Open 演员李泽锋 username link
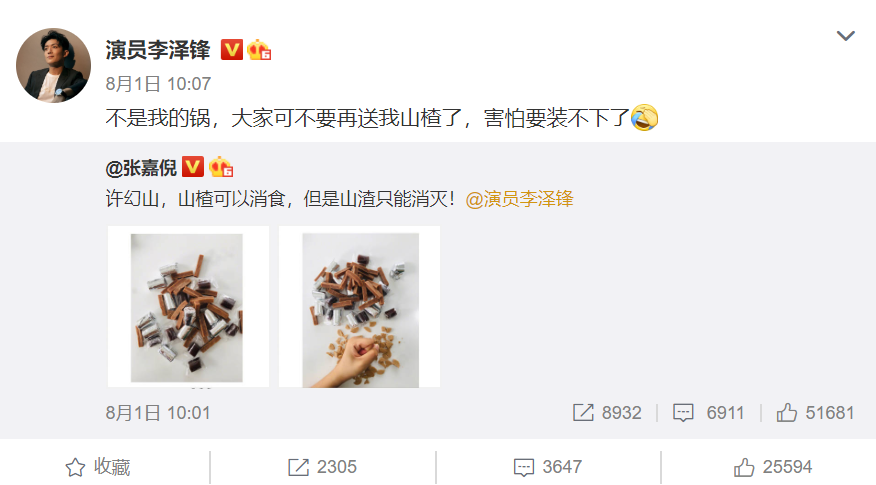This screenshot has height=485, width=876. (158, 50)
